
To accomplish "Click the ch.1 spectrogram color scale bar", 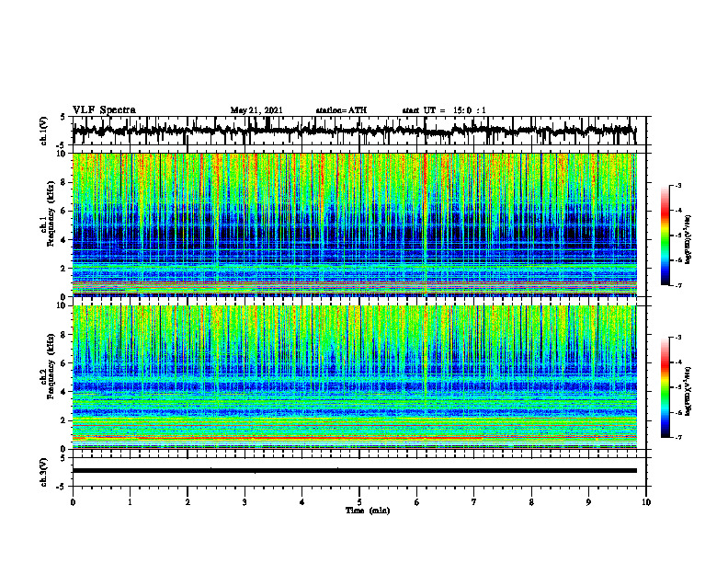I will click(x=665, y=236).
